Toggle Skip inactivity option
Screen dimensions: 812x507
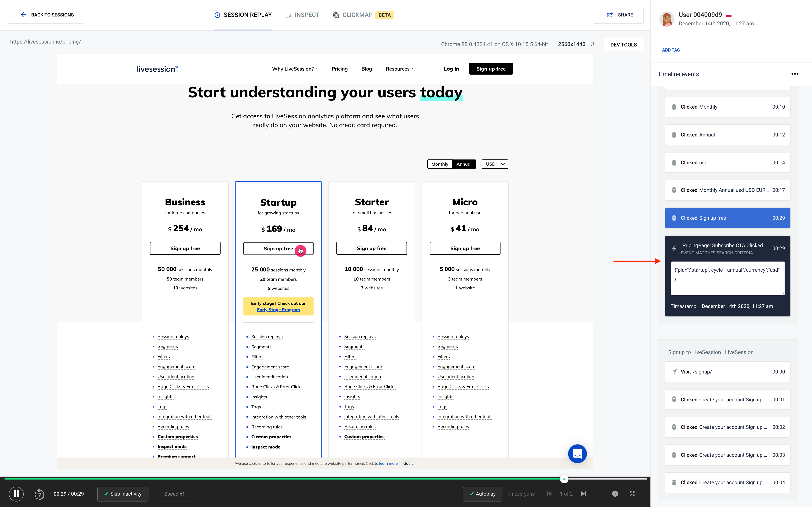point(123,494)
